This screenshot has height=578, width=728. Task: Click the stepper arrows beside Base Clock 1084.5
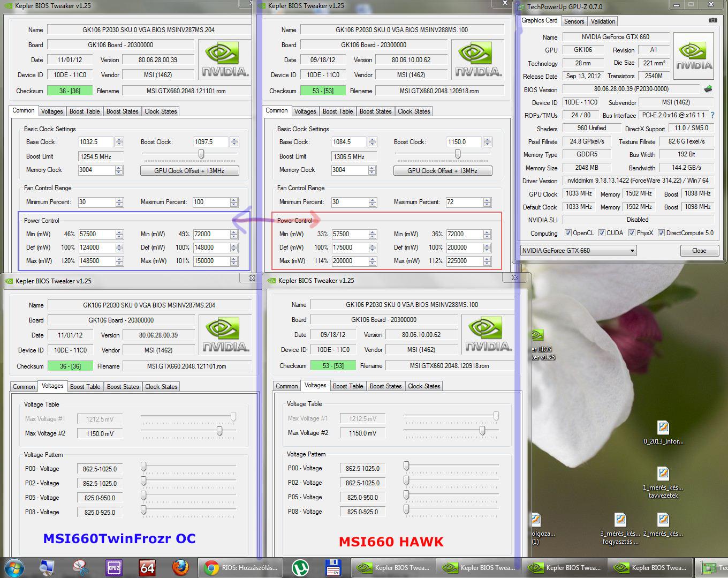372,142
